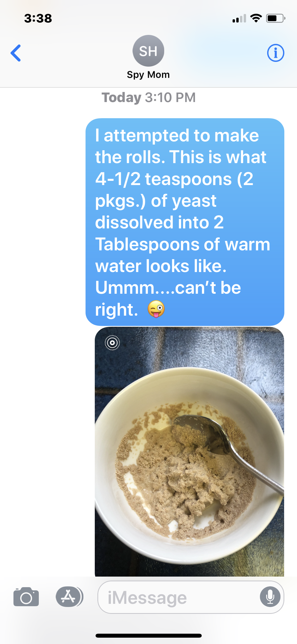Tap the Wi-Fi status icon
This screenshot has width=297, height=644.
[x=256, y=18]
